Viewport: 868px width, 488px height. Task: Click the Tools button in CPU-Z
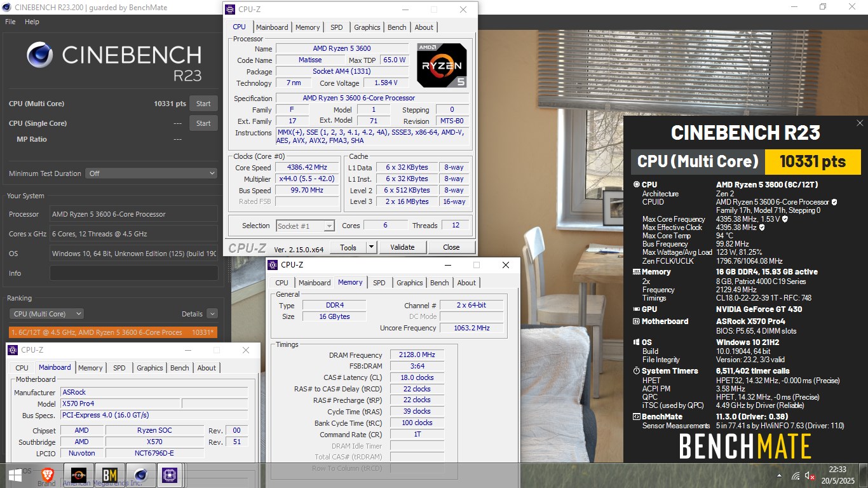[348, 247]
